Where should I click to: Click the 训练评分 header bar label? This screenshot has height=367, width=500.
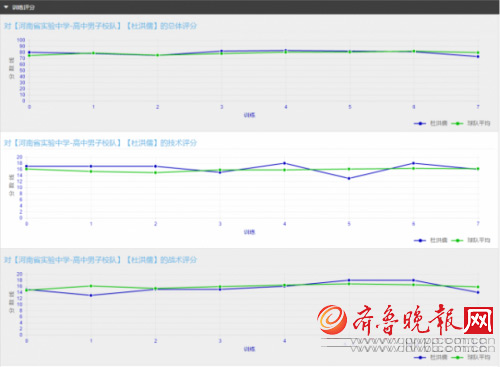coord(23,7)
